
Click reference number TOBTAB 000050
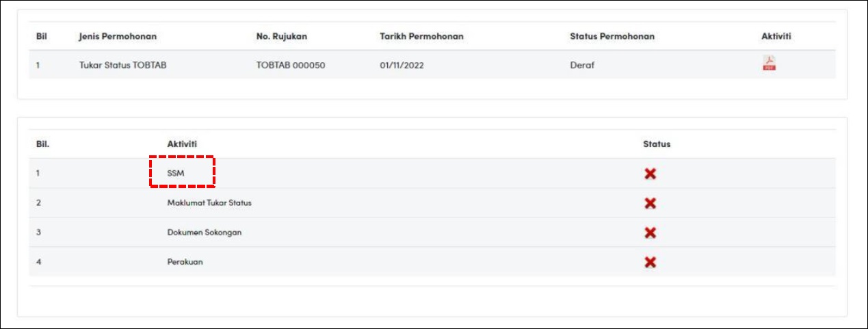click(291, 66)
